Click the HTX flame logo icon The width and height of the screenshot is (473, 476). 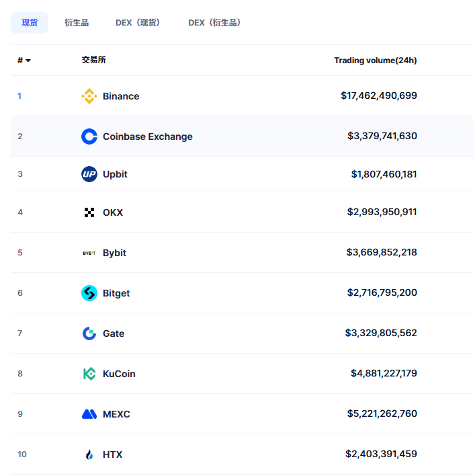pyautogui.click(x=89, y=454)
